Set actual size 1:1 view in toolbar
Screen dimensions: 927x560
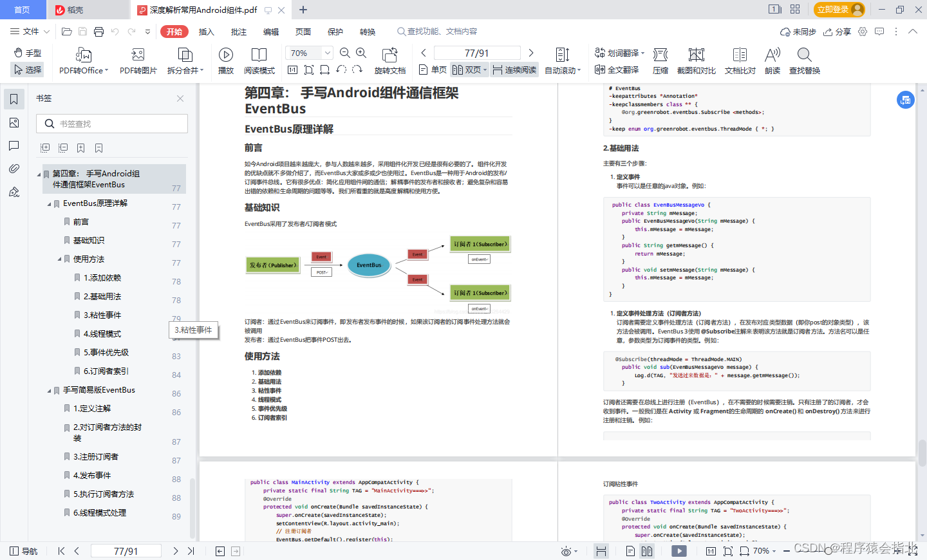pyautogui.click(x=292, y=70)
